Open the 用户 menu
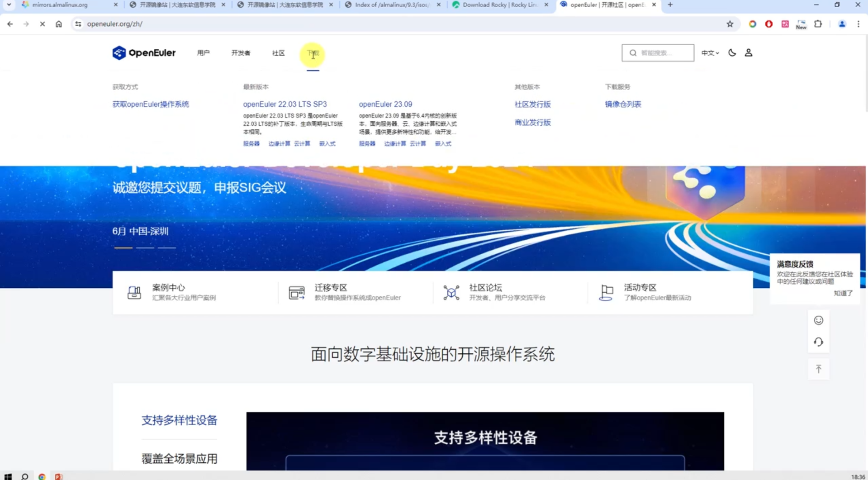The image size is (868, 480). (x=203, y=53)
